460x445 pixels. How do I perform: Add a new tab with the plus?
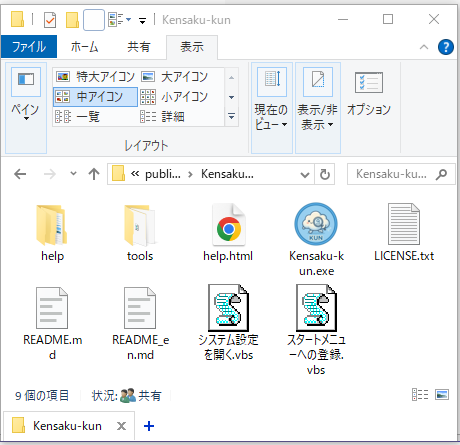pos(149,426)
